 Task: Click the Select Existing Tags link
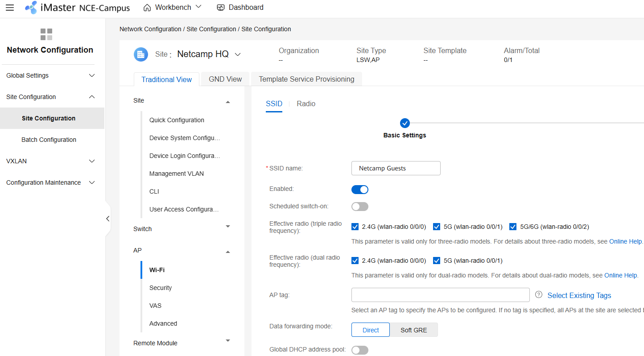579,295
